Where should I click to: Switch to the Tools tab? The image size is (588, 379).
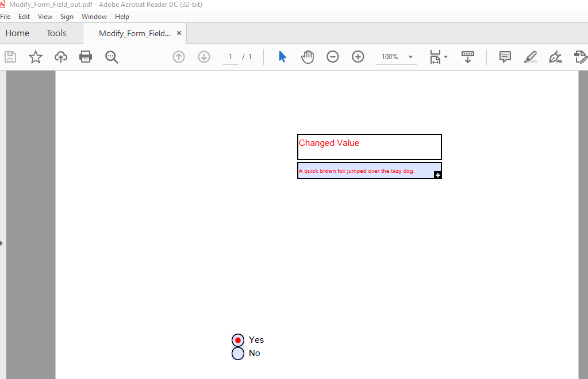point(56,33)
